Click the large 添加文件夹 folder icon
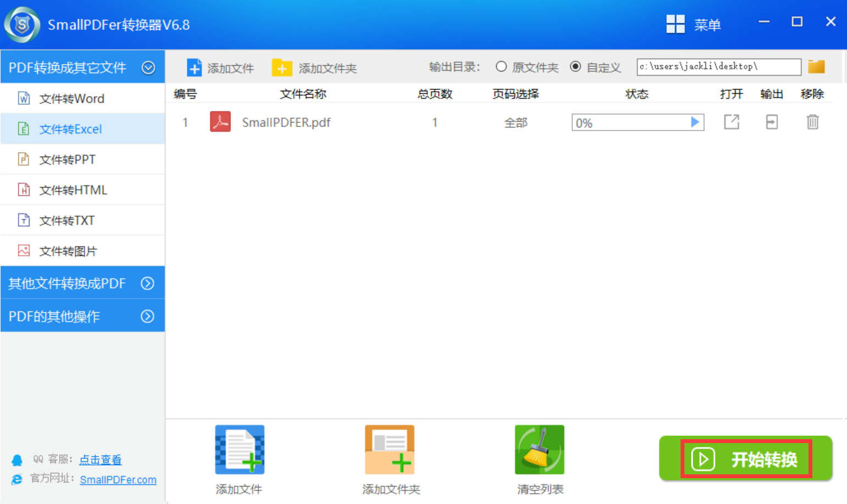Image resolution: width=847 pixels, height=504 pixels. [x=389, y=449]
